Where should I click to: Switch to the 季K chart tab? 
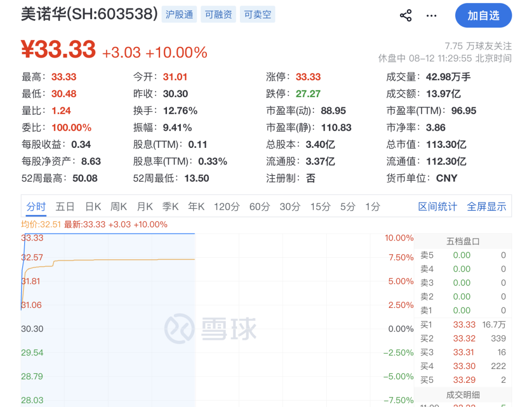pyautogui.click(x=170, y=206)
